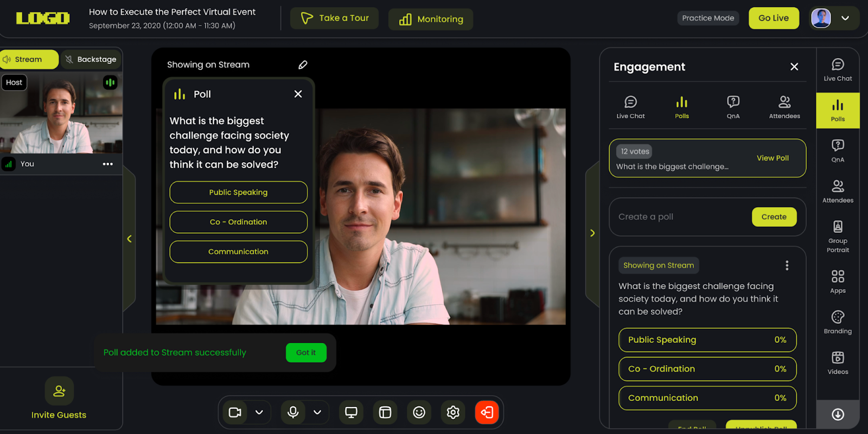Screen dimensions: 868x434
Task: Switch to Attendees tab in Engagement
Action: tap(784, 107)
